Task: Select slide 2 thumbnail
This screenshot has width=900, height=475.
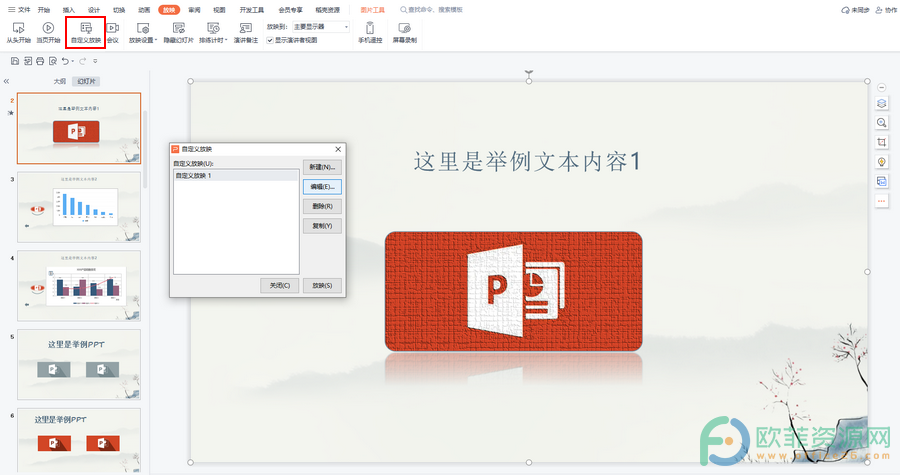Action: tap(79, 129)
